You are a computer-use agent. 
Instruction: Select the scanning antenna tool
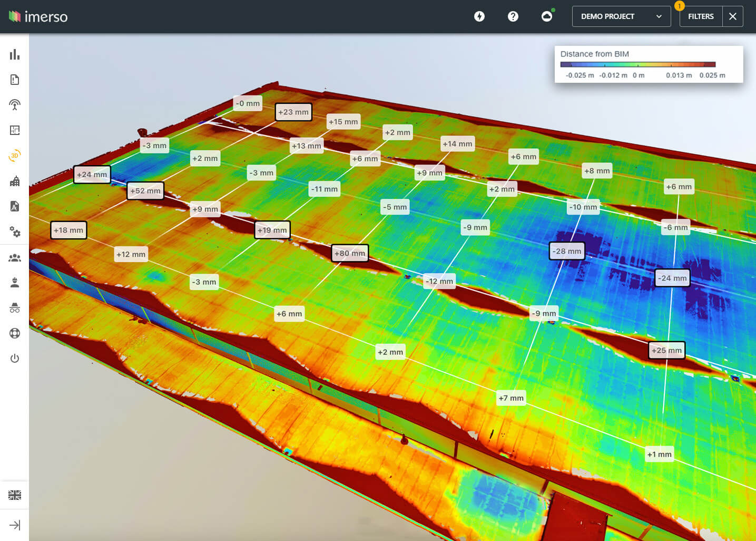(14, 104)
